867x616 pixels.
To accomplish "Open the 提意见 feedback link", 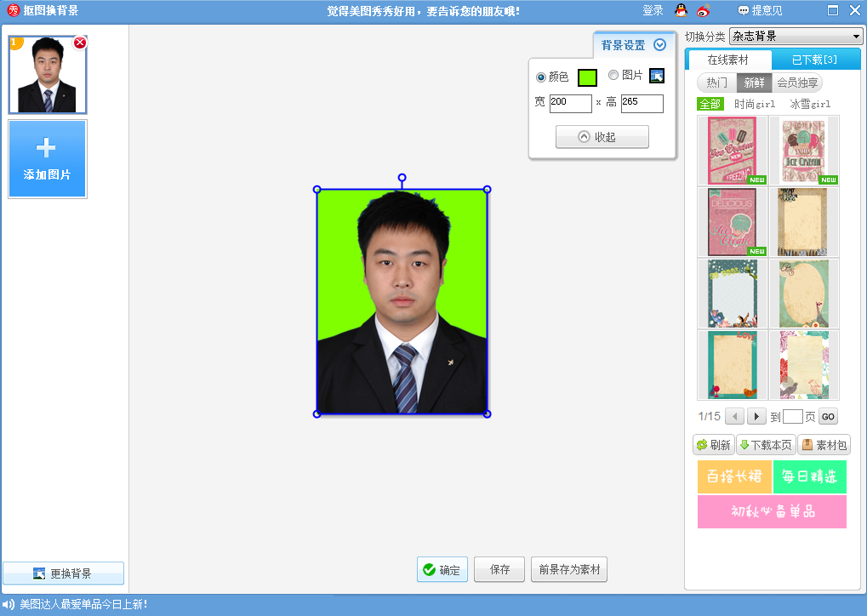I will click(761, 10).
